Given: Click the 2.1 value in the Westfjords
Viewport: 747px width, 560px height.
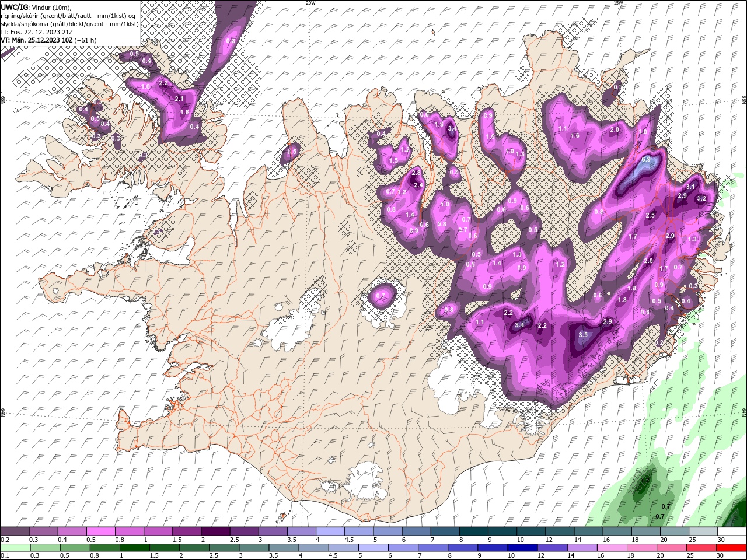Looking at the screenshot, I should [x=179, y=99].
